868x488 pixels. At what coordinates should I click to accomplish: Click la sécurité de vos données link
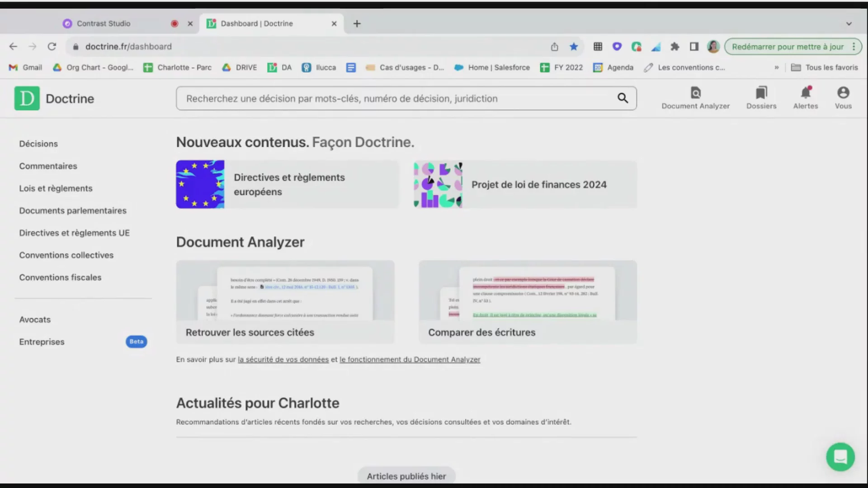pyautogui.click(x=283, y=360)
